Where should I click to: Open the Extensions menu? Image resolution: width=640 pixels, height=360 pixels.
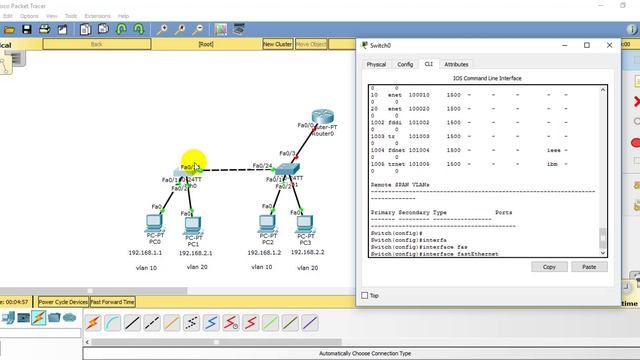click(x=97, y=16)
